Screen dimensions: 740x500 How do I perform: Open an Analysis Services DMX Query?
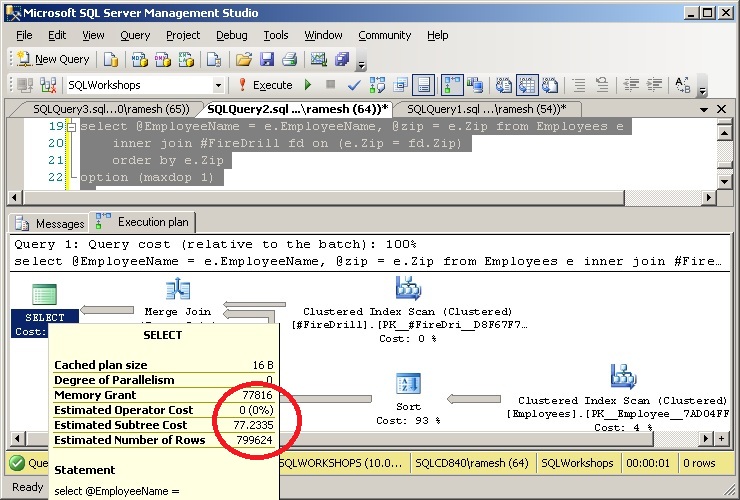tap(163, 59)
